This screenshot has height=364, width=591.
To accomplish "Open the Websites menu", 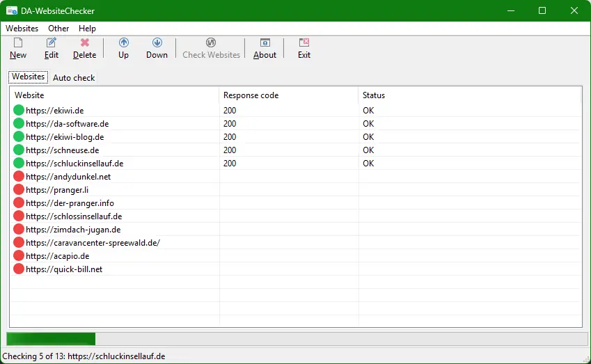I will [22, 29].
